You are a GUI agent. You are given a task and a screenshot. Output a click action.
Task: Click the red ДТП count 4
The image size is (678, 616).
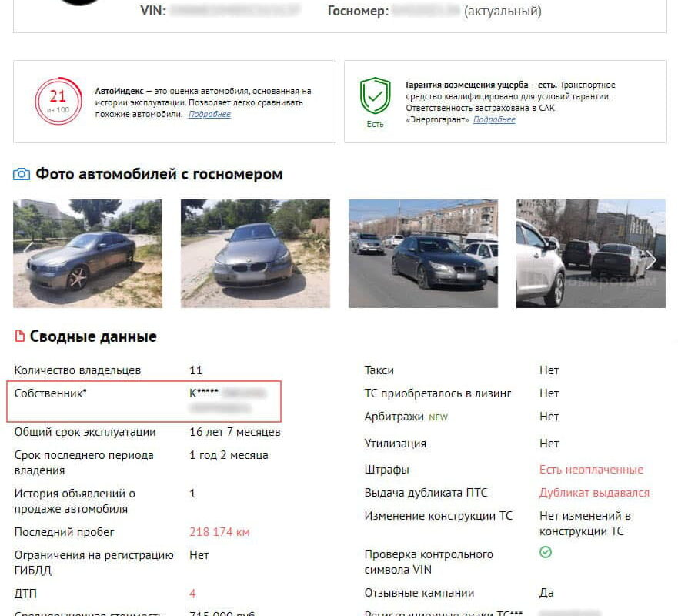(192, 594)
